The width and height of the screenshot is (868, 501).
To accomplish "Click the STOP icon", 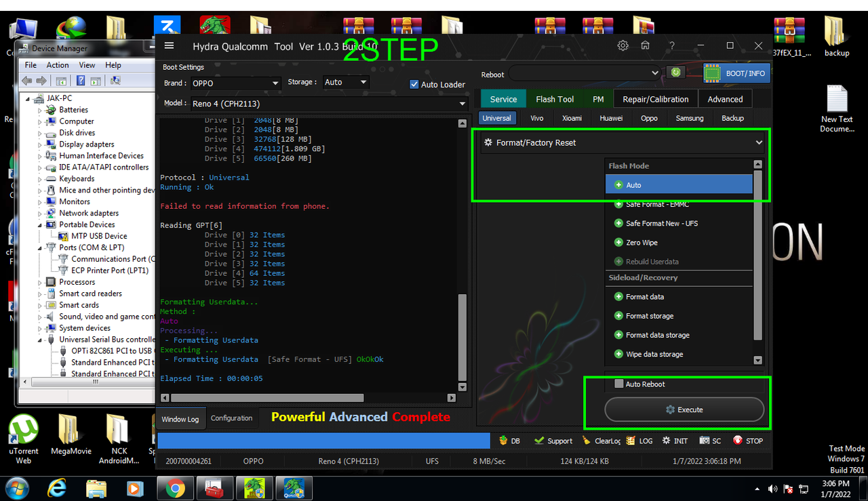I will coord(748,441).
